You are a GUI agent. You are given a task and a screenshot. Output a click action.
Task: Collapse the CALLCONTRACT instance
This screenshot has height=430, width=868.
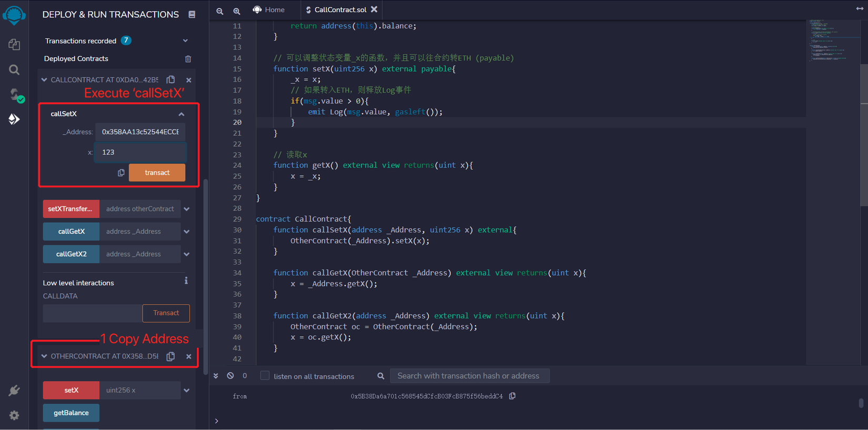click(x=44, y=80)
